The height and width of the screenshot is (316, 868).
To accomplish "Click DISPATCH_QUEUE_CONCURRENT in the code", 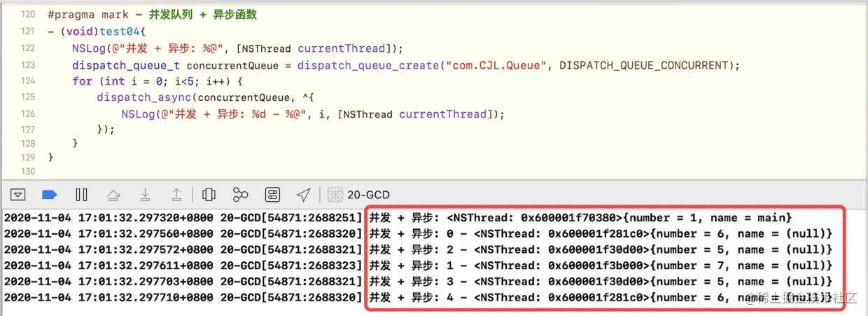I will pos(643,64).
